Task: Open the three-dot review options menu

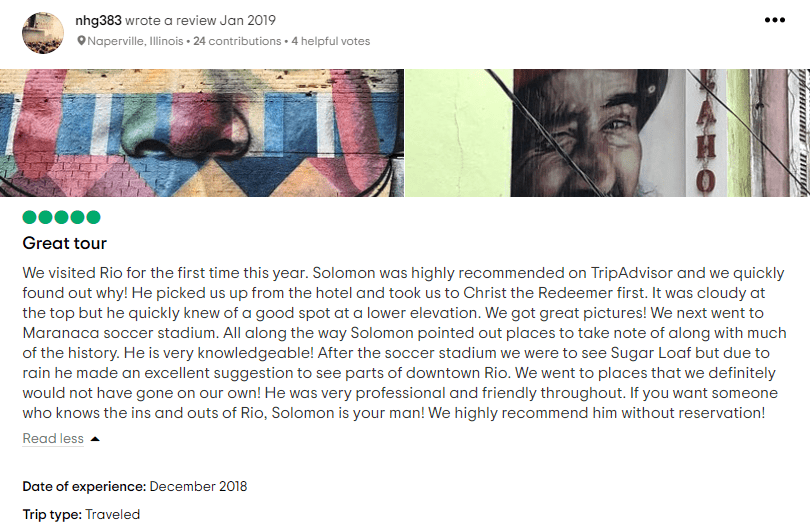Action: tap(775, 20)
